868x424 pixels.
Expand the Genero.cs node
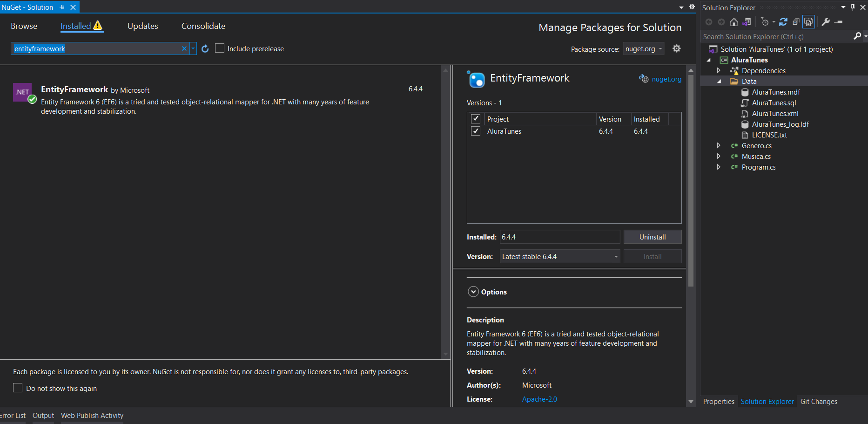tap(719, 145)
